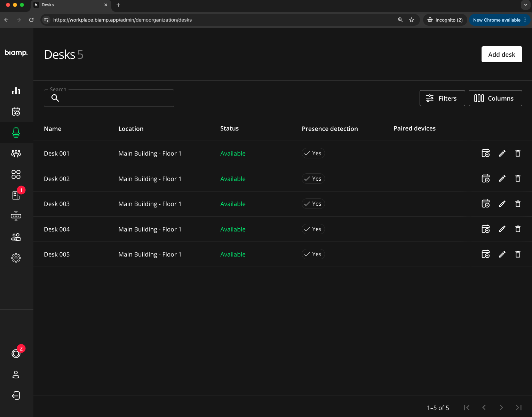Open the bookings calendar sidebar icon
The height and width of the screenshot is (417, 532).
(x=16, y=112)
